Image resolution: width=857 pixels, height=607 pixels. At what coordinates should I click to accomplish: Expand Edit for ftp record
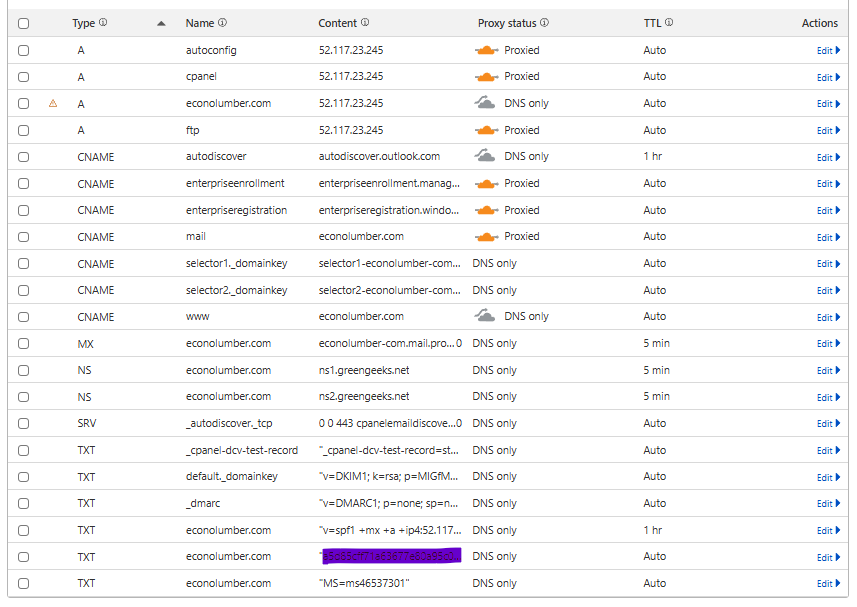[828, 130]
